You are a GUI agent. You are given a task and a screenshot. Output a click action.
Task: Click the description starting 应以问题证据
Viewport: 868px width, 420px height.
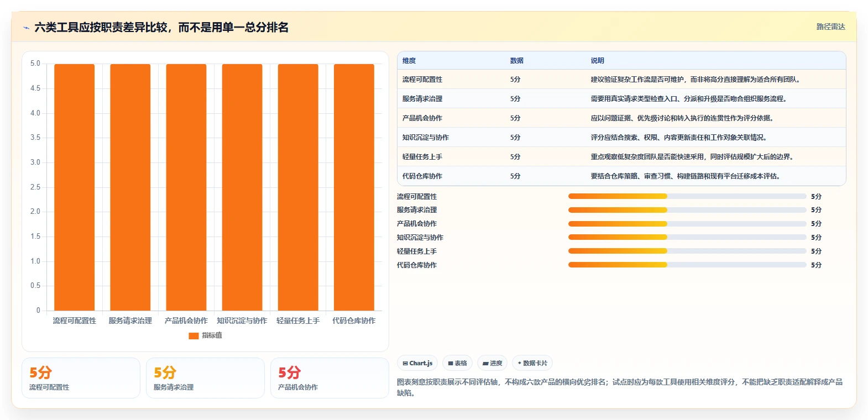click(682, 118)
